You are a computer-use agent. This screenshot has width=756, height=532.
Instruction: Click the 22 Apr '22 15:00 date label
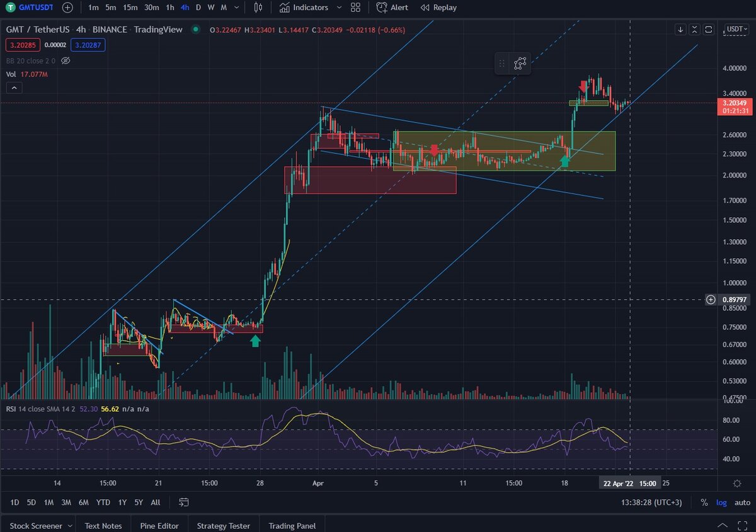coord(631,484)
